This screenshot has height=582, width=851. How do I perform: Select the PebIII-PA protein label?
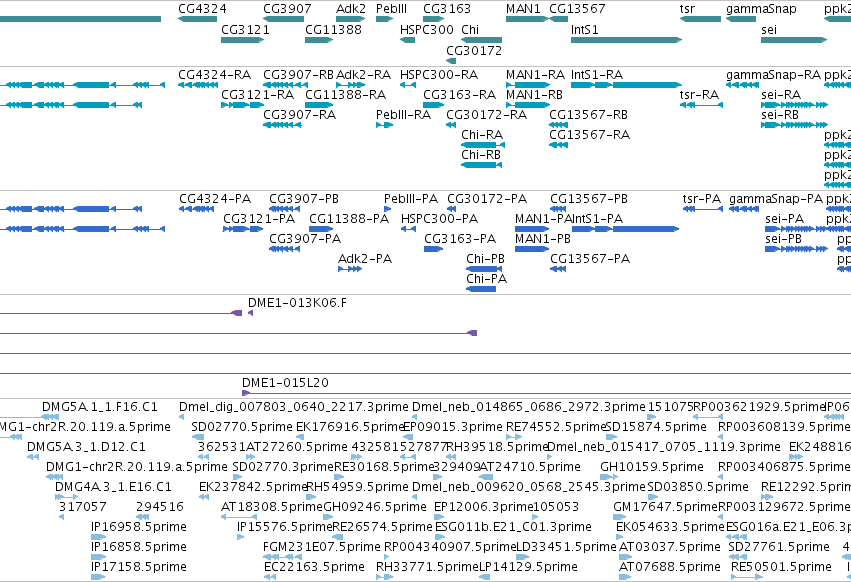[411, 199]
